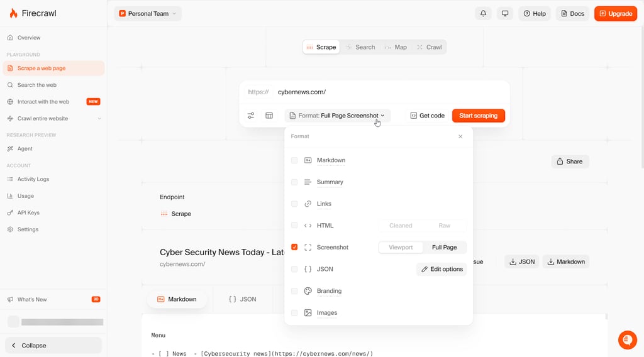Enable the Branding format checkbox
The image size is (644, 357).
coord(294,291)
